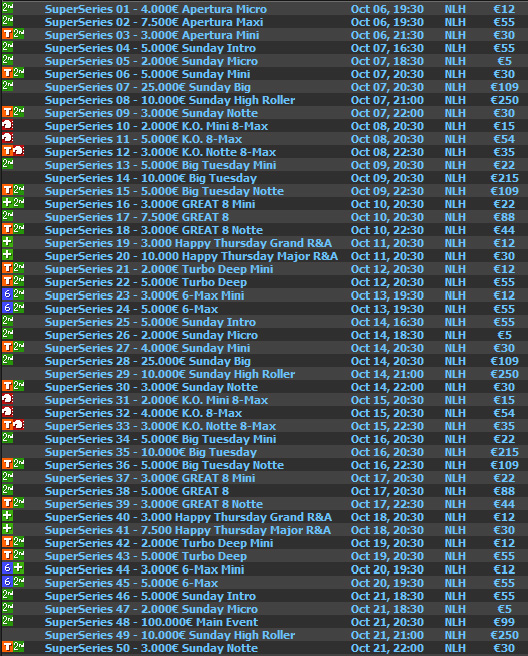Click the 2nd-chance icon on SuperSeries 48 Main Event
The width and height of the screenshot is (528, 656).
click(8, 620)
